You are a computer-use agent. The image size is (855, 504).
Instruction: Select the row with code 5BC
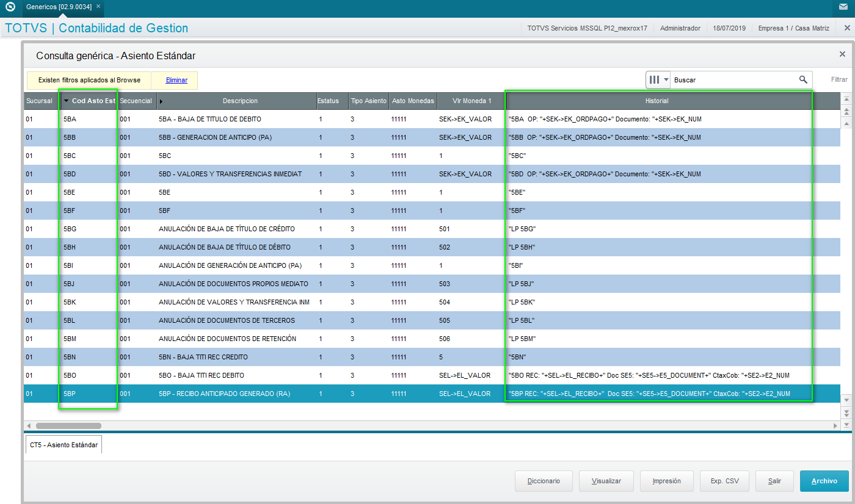pyautogui.click(x=432, y=156)
